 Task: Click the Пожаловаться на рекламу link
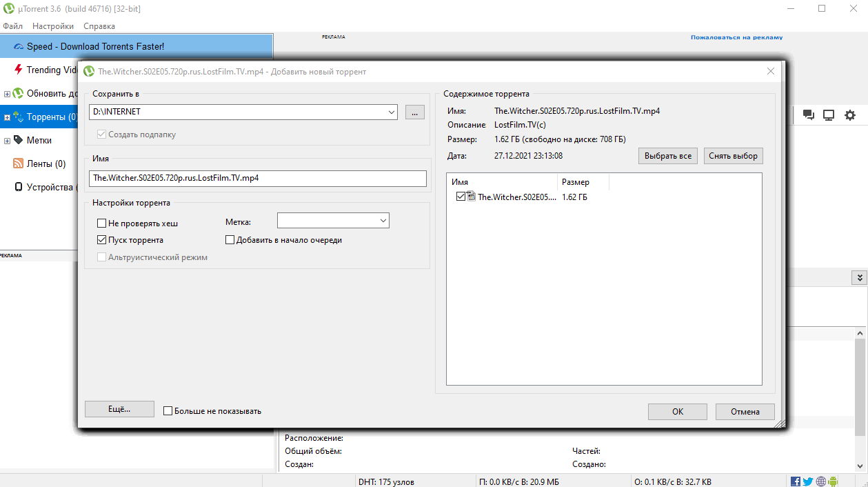click(736, 37)
